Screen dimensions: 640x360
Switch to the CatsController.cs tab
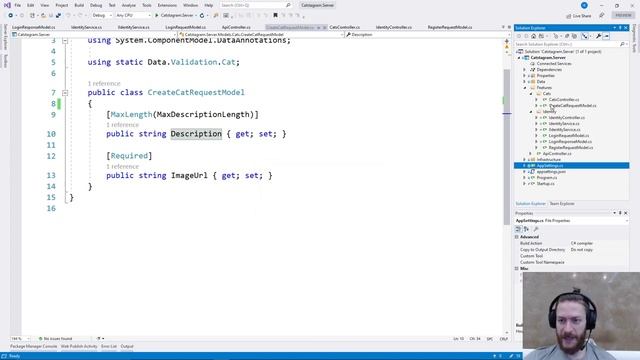[x=344, y=27]
